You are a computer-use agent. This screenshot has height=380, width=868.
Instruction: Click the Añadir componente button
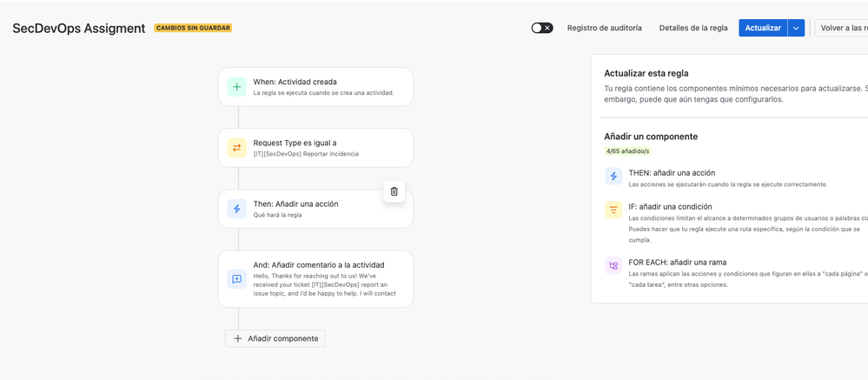click(275, 338)
